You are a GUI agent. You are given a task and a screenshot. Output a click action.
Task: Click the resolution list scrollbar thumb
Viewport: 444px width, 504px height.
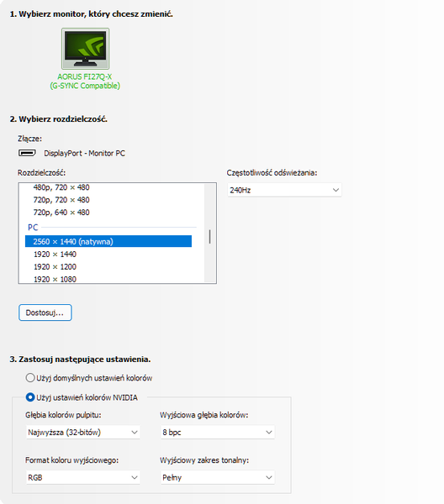[209, 237]
